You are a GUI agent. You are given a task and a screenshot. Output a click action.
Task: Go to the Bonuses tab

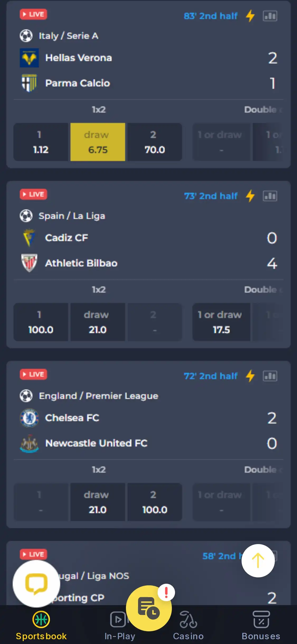[x=261, y=625]
